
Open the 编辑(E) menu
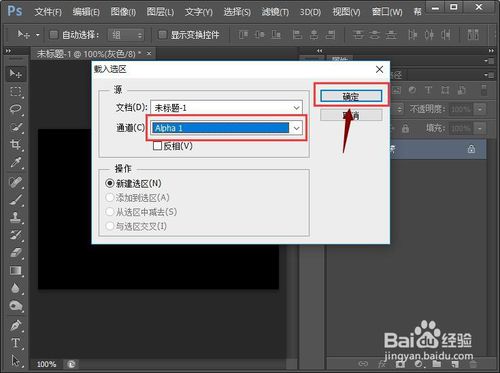(x=86, y=12)
